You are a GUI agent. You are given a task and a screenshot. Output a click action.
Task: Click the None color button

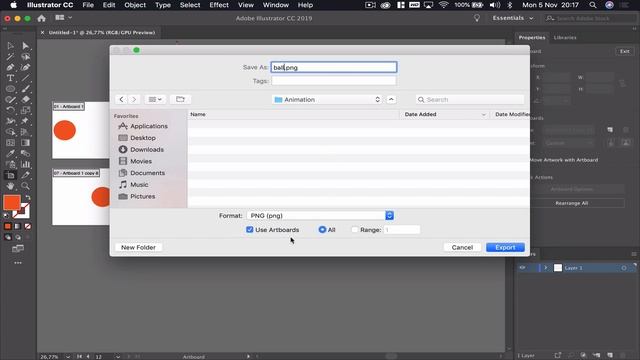27,226
